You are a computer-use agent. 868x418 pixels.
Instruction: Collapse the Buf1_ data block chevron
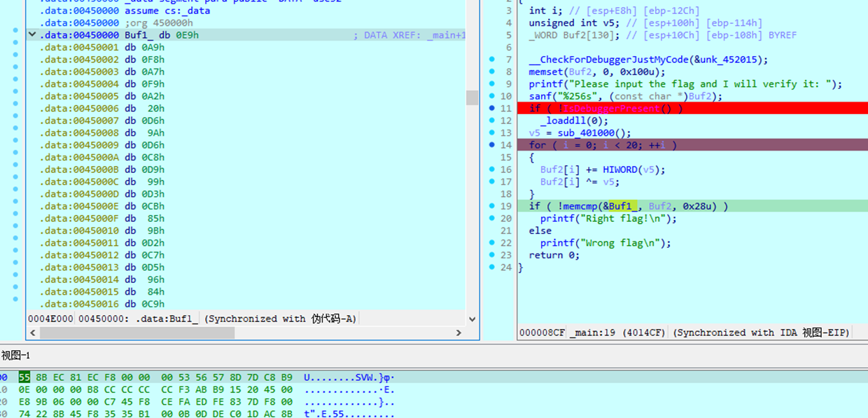tap(32, 35)
